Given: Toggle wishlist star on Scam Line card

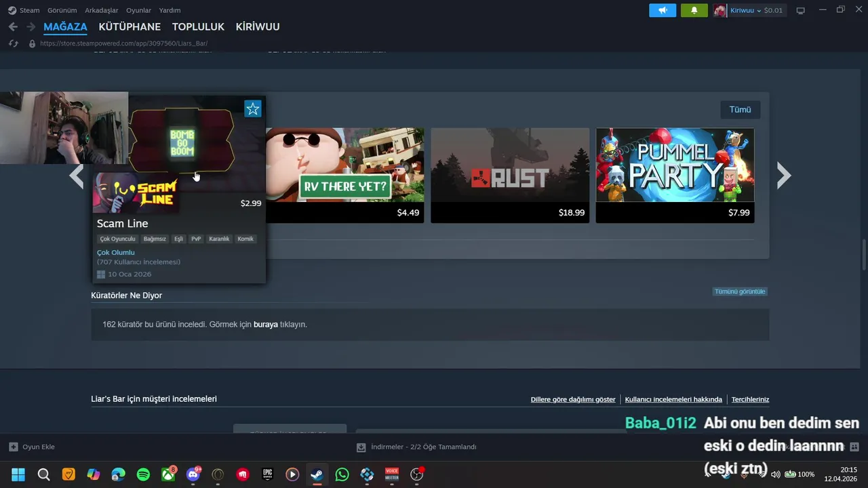Looking at the screenshot, I should point(253,108).
